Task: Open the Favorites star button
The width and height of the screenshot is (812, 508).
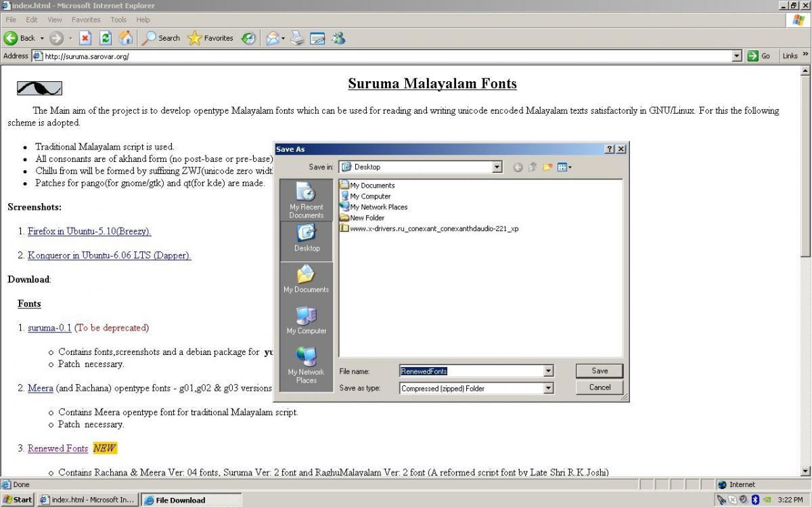Action: [210, 38]
